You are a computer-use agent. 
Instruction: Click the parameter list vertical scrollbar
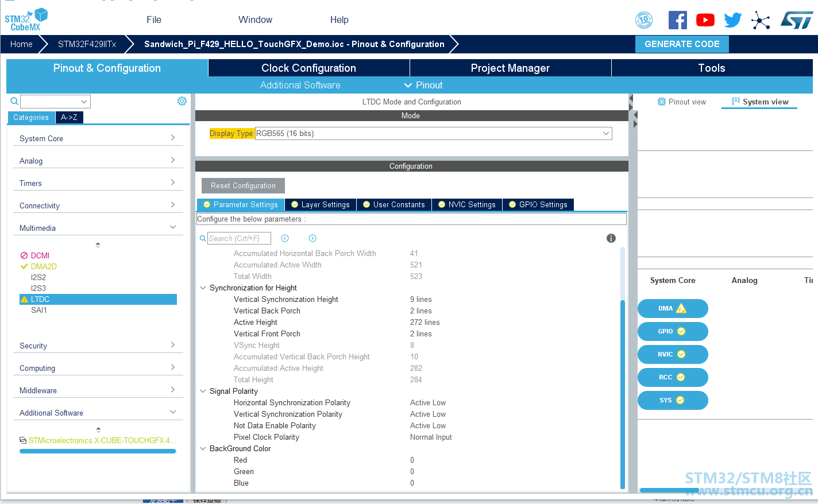tap(623, 394)
